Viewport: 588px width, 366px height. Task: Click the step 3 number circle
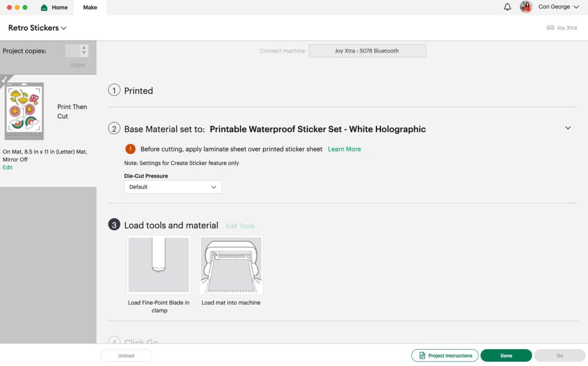(114, 225)
